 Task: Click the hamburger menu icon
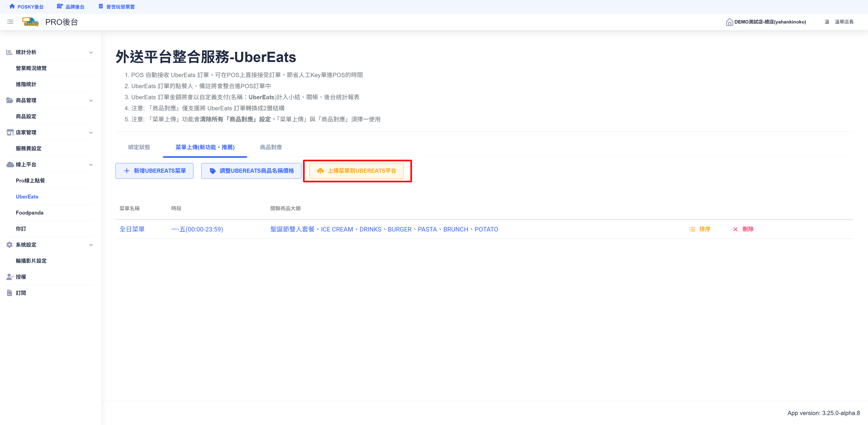[x=10, y=22]
